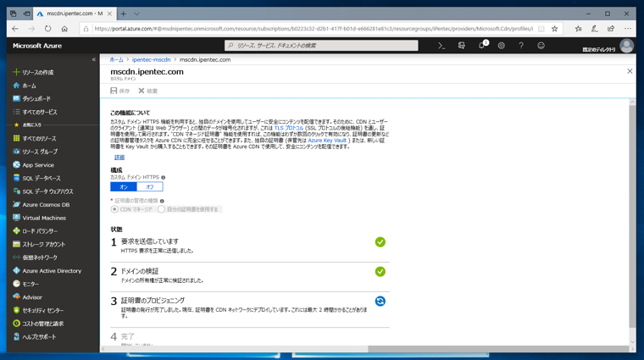Open All resources in sidebar
The height and width of the screenshot is (360, 644).
[35, 138]
